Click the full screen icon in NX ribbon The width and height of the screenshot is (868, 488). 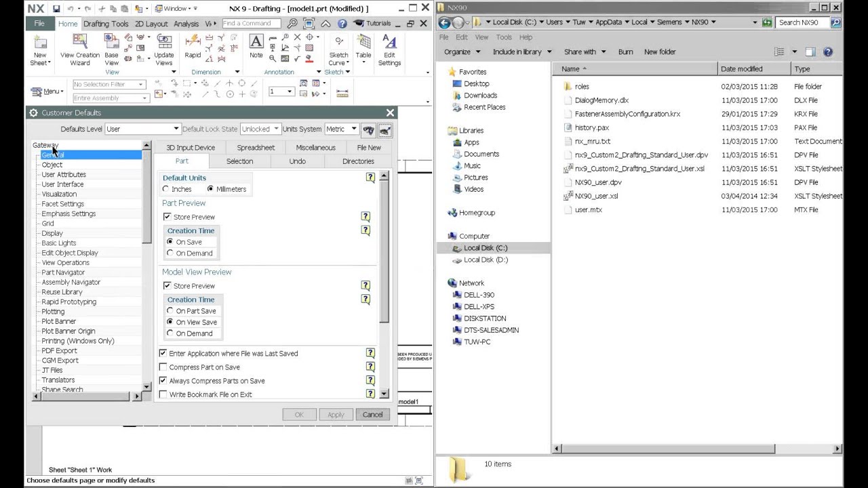(309, 23)
